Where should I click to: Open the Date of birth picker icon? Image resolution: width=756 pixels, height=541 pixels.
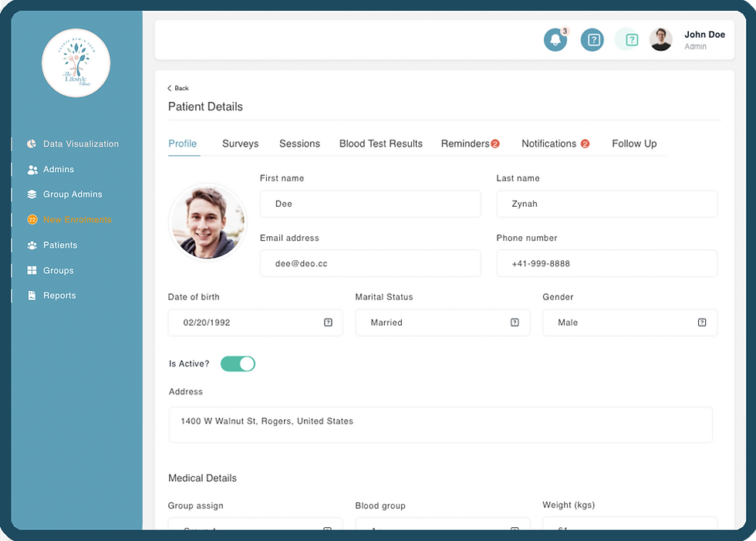click(x=328, y=322)
